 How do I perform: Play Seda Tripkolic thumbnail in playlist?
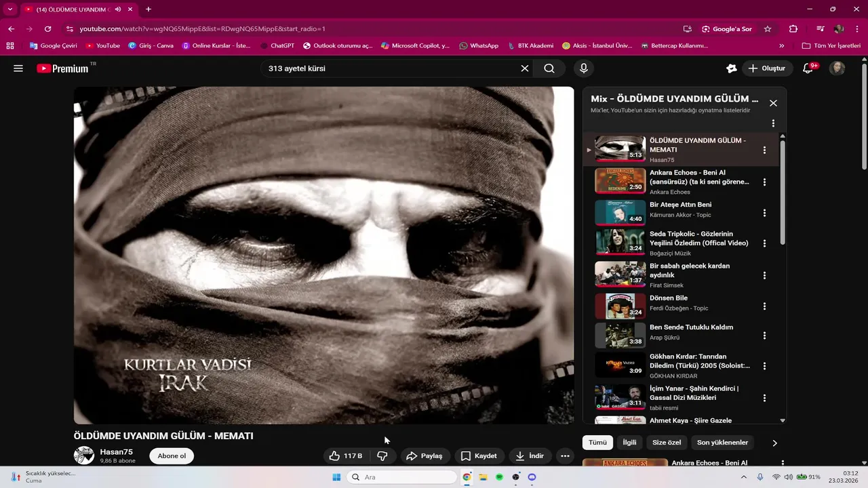click(620, 242)
